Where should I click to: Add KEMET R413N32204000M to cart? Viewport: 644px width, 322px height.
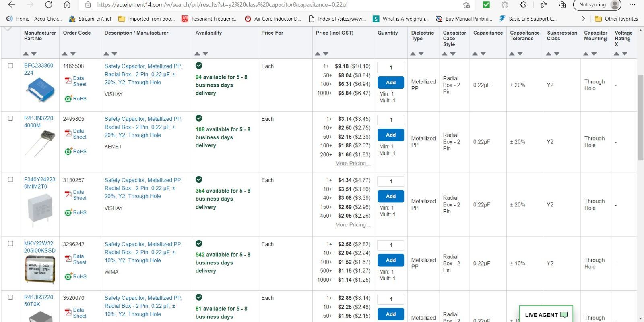(391, 135)
